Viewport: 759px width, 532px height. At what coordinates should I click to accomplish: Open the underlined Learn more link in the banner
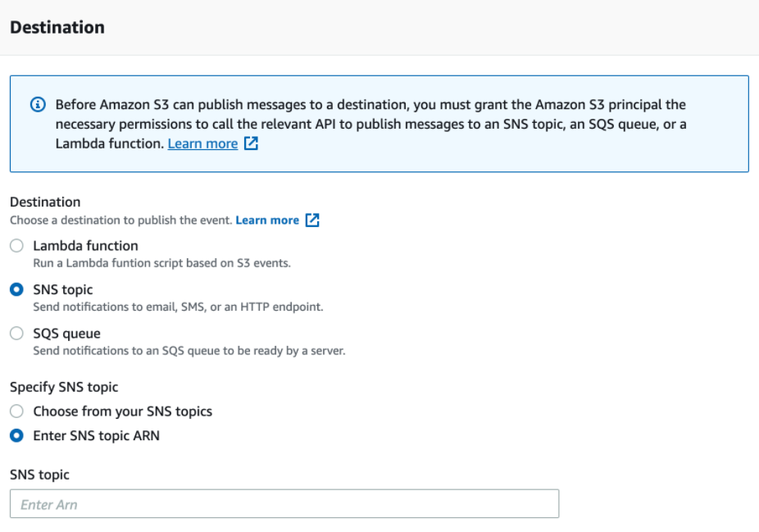202,143
